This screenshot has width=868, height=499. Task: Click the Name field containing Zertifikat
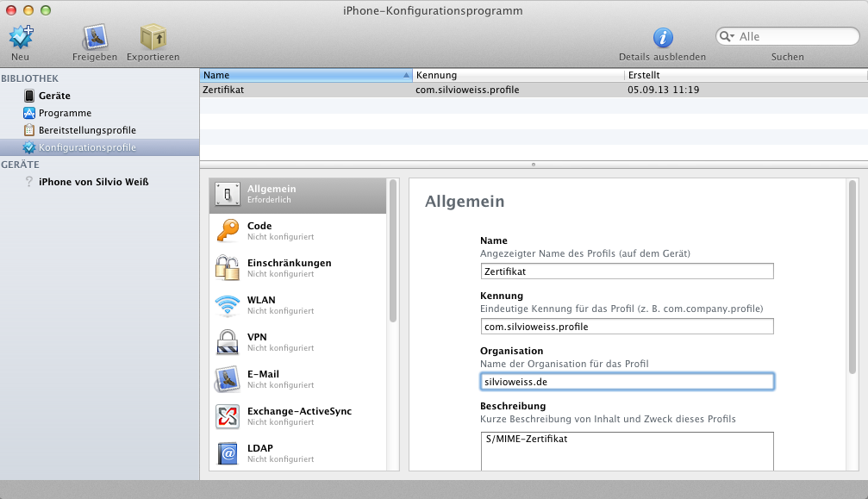point(628,271)
